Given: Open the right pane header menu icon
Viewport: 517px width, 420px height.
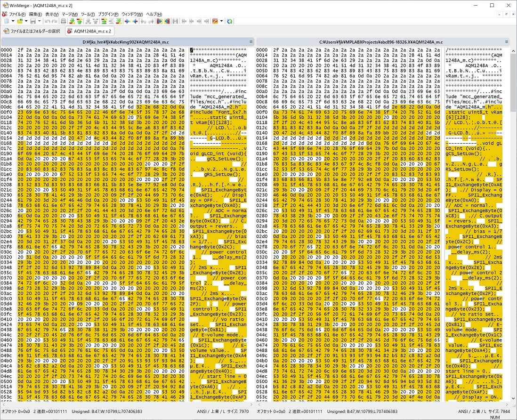Looking at the screenshot, I should (x=507, y=42).
